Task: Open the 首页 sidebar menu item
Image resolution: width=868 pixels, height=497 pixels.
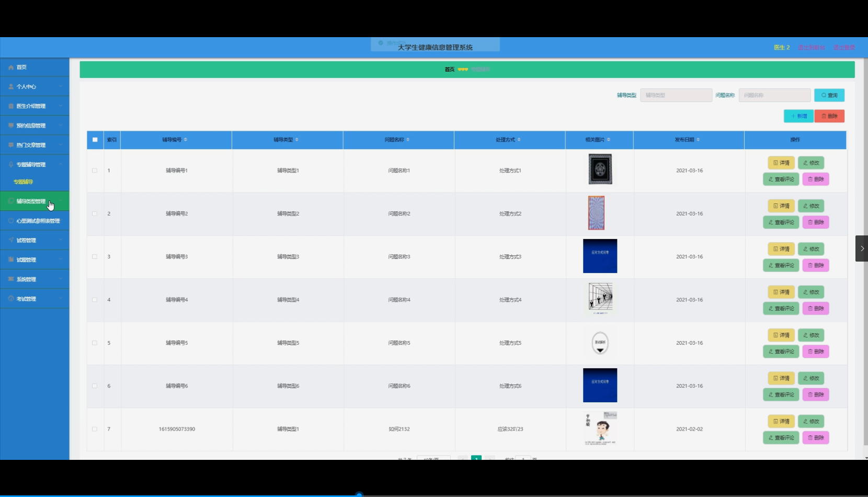Action: 35,67
